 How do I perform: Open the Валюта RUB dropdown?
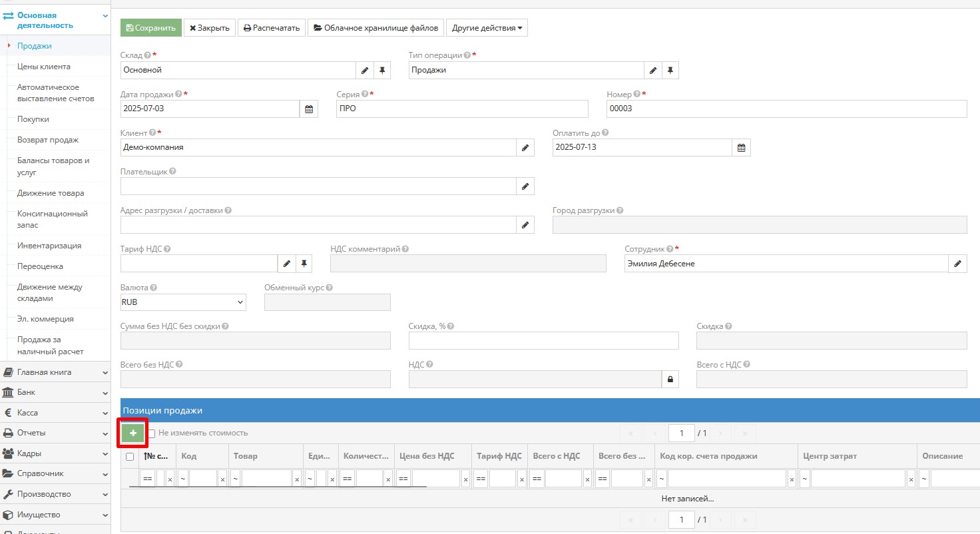(183, 302)
